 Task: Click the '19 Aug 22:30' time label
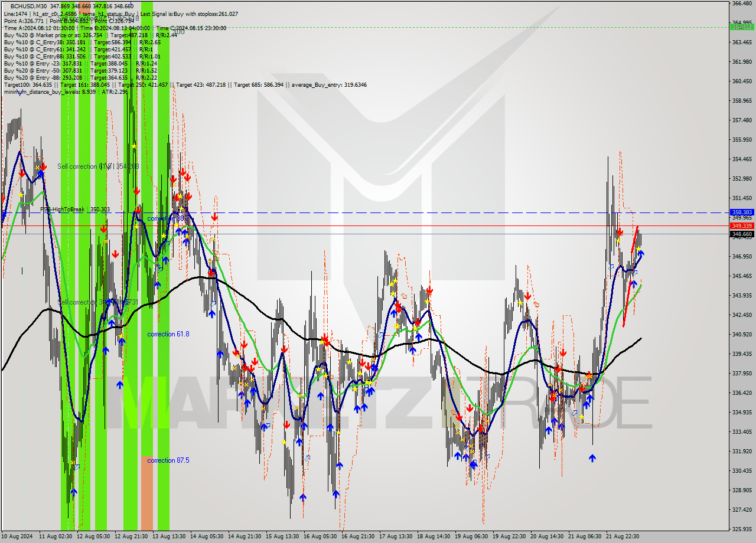coord(509,537)
